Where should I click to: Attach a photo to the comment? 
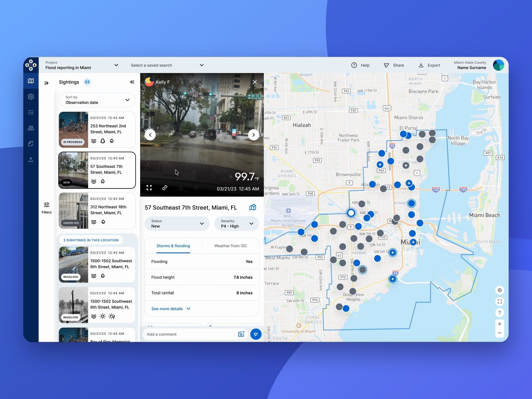[241, 334]
